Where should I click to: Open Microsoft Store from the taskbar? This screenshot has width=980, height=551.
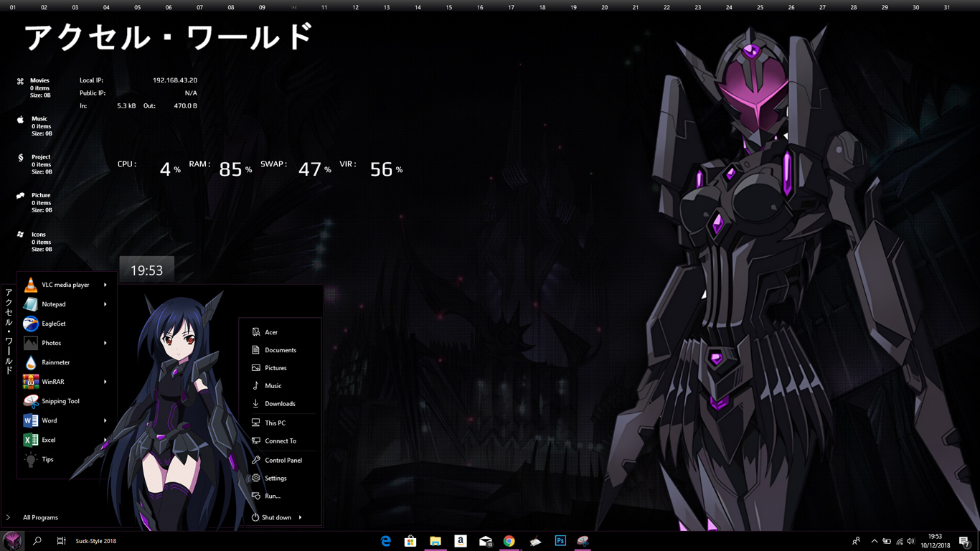point(410,541)
